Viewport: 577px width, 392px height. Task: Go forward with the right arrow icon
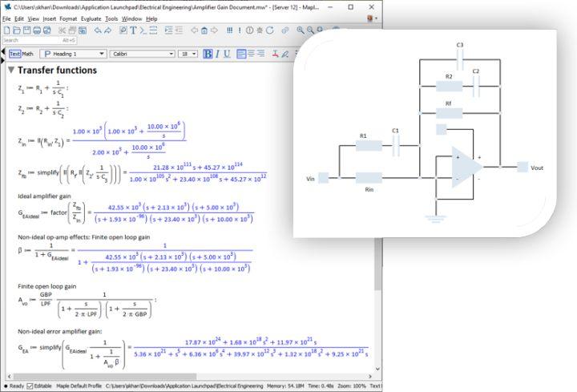[214, 30]
